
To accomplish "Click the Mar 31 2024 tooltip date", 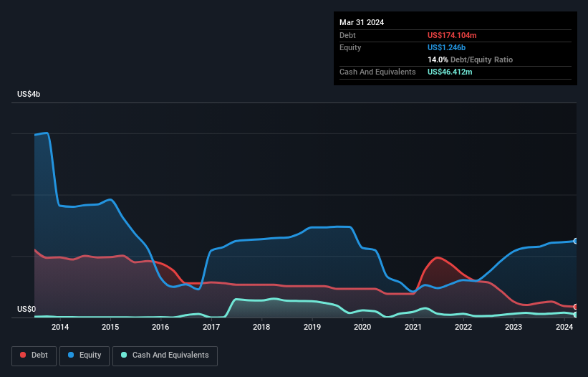I will pyautogui.click(x=362, y=22).
